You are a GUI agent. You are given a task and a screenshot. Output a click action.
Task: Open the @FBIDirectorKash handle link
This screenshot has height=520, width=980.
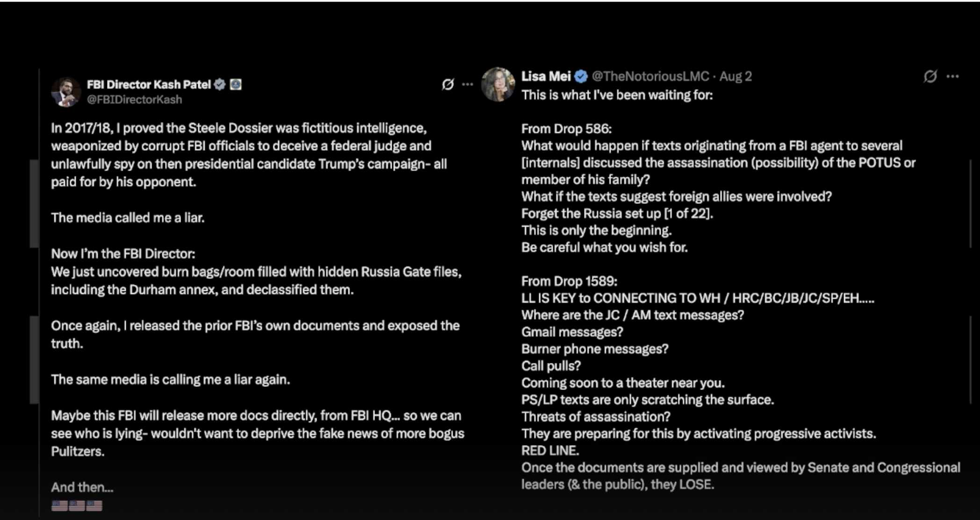[x=134, y=100]
